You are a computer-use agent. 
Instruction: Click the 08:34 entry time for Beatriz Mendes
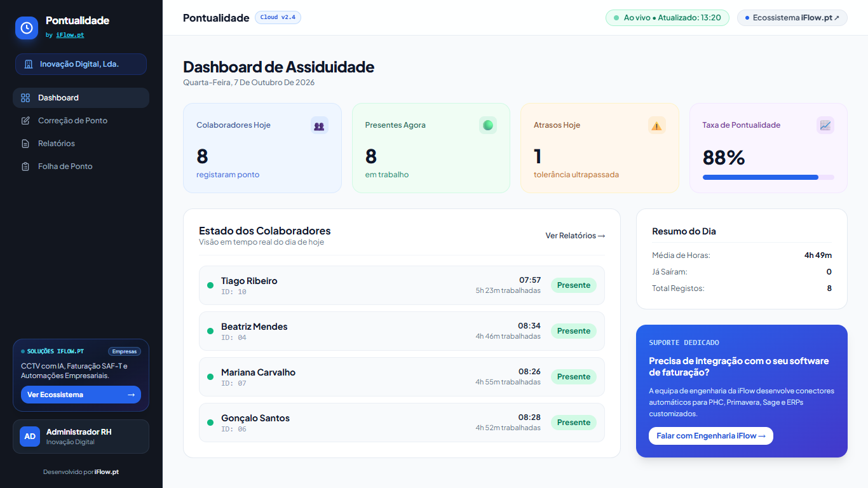[530, 326]
